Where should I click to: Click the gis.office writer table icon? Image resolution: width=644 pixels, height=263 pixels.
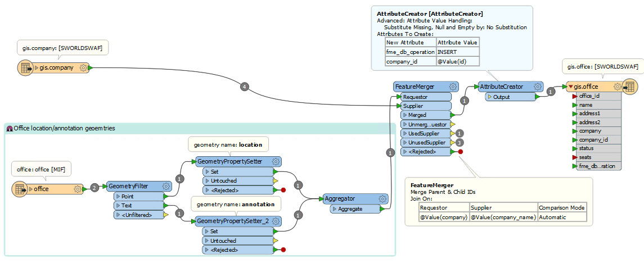click(x=629, y=87)
